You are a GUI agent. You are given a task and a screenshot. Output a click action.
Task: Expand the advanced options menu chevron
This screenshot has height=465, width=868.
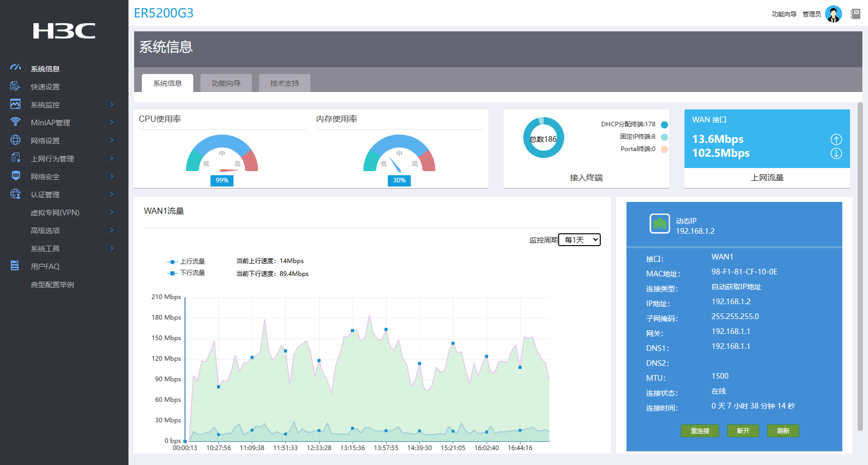pyautogui.click(x=112, y=230)
